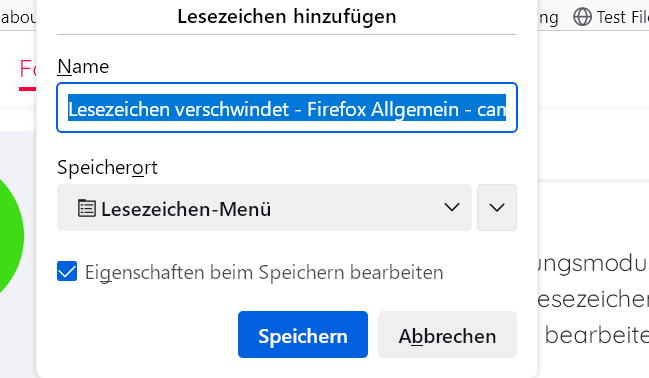Click the 'Lesezeichen hinzufügen' dialog title
Screen dimensions: 649x378
287,17
